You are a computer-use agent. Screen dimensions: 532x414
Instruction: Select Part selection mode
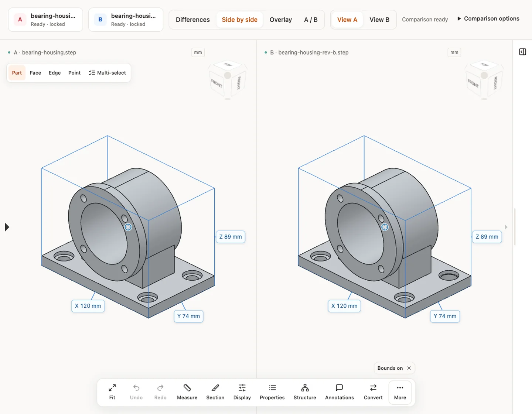click(17, 73)
